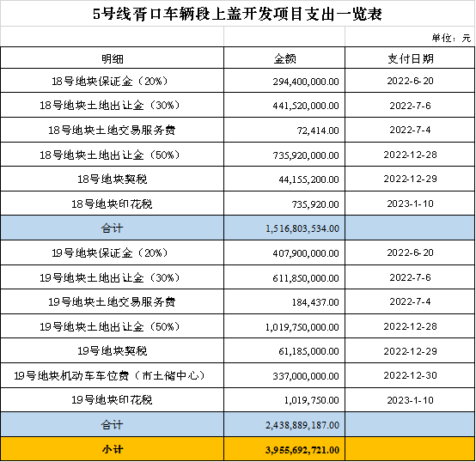Screen dimensions: 476x462
Task: Select the 18号地块土地交易服务费 cell
Action: pos(113,130)
